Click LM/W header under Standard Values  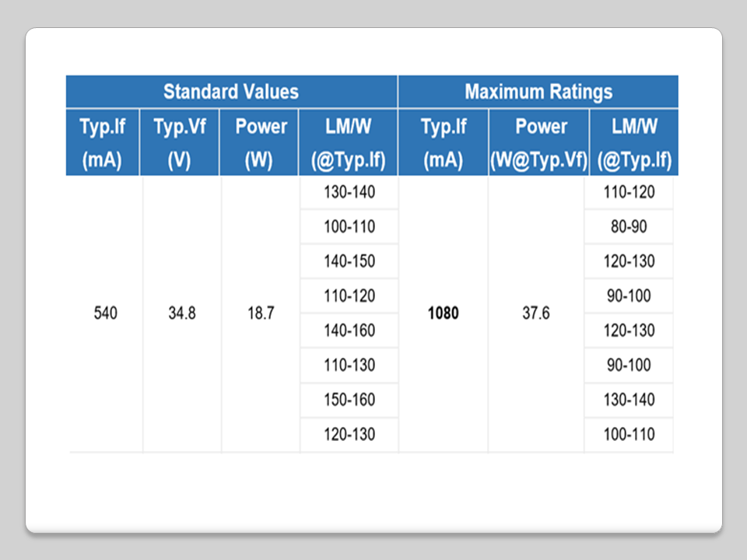point(349,142)
